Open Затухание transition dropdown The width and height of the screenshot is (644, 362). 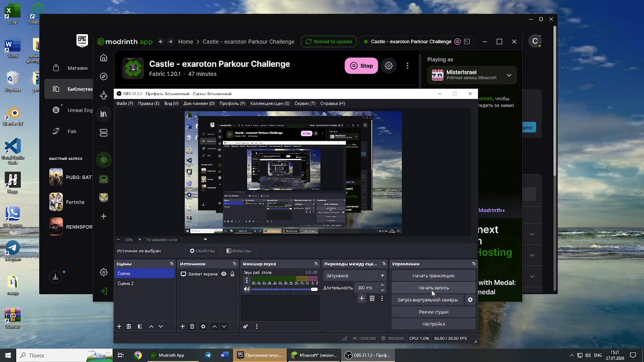[355, 276]
